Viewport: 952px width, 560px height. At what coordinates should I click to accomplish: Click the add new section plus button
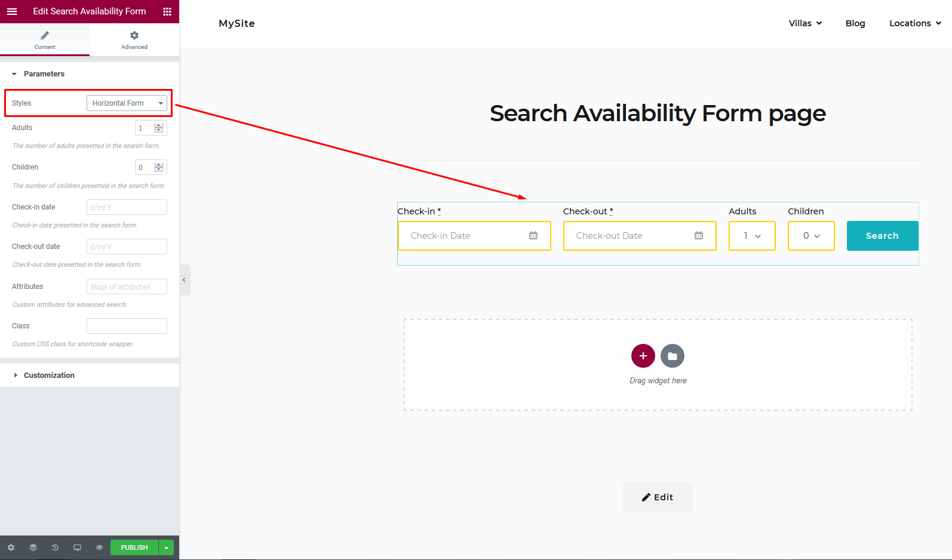click(643, 356)
